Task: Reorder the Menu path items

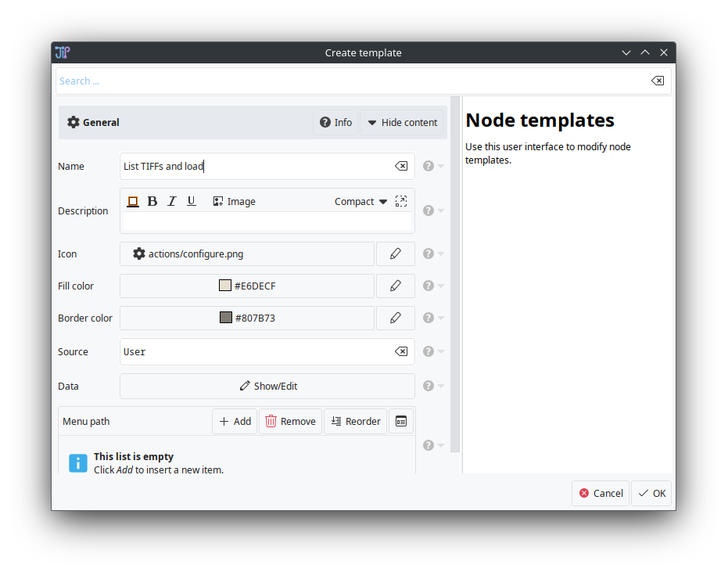Action: (356, 422)
